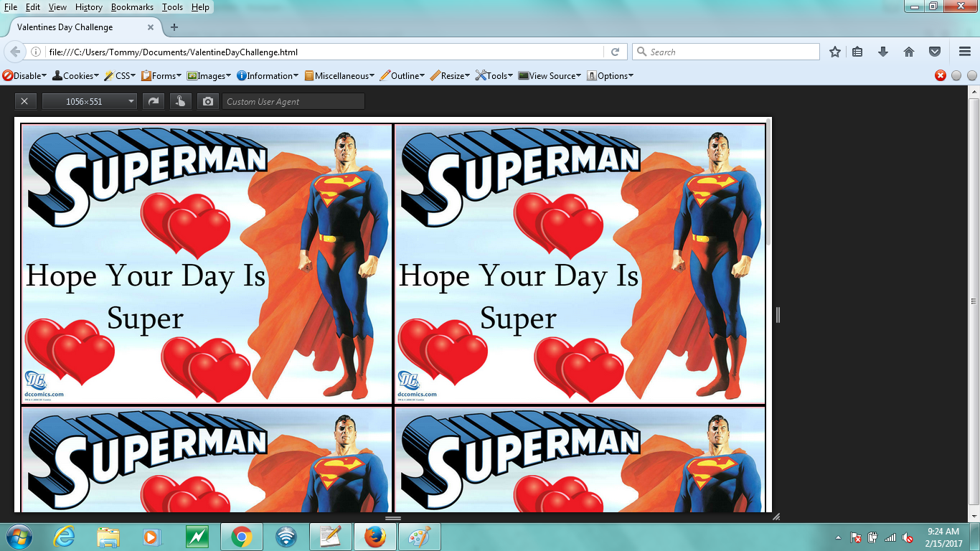Reload the page using the refresh icon

[615, 52]
